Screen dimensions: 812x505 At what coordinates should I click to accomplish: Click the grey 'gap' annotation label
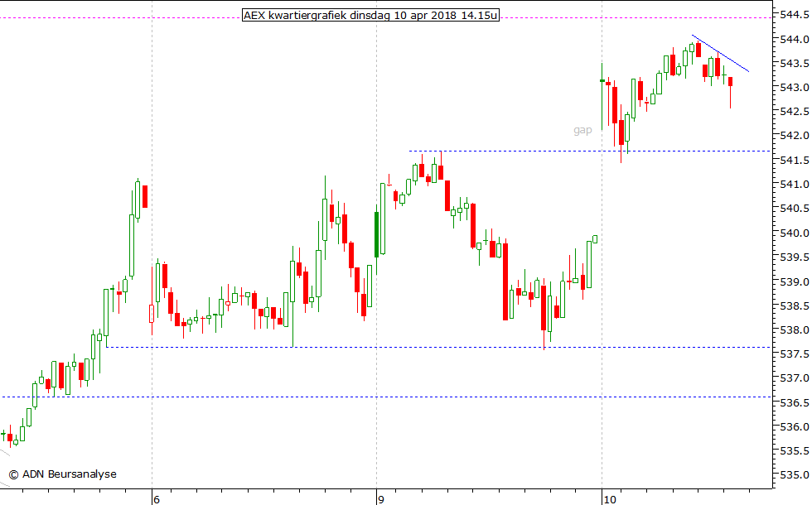pyautogui.click(x=582, y=130)
